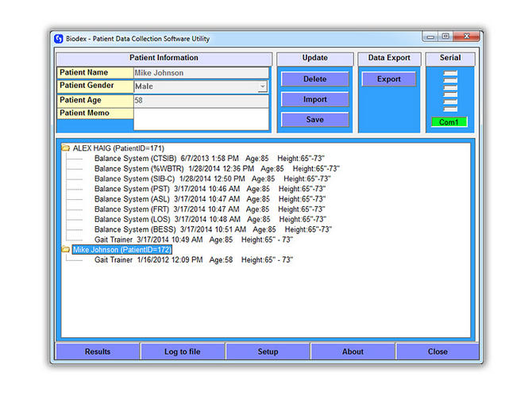Select Gait Trainer 1/16/2012 12:09 PM entry
This screenshot has width=532, height=399.
click(194, 260)
